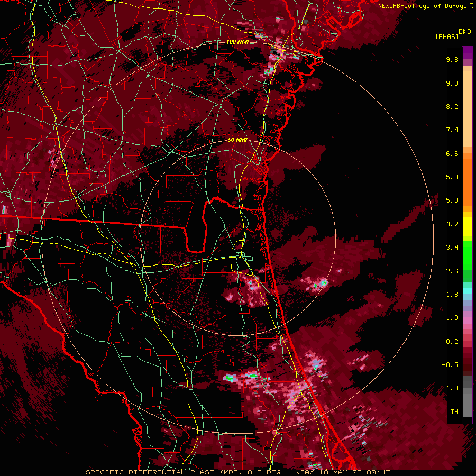476x476 pixels.
Task: Click the "100 NMI" range ring label
Action: click(x=237, y=42)
